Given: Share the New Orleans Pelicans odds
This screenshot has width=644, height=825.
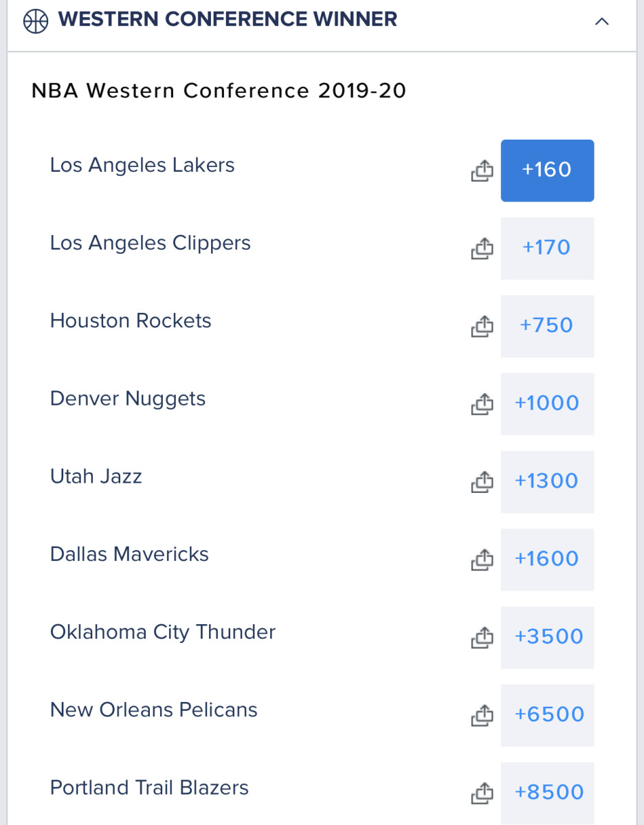Looking at the screenshot, I should click(x=482, y=714).
